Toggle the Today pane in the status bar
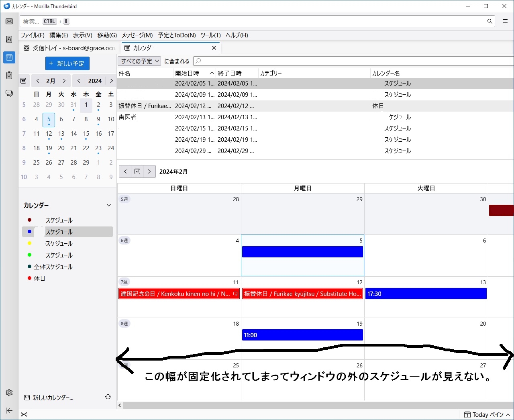Viewport: 514px width, 420px height. [x=487, y=415]
